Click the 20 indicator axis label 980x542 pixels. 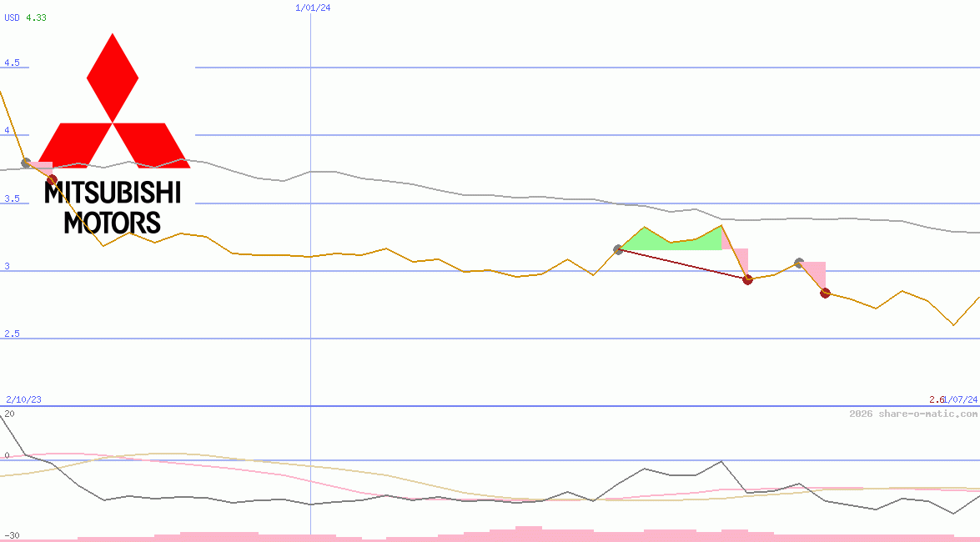9,414
